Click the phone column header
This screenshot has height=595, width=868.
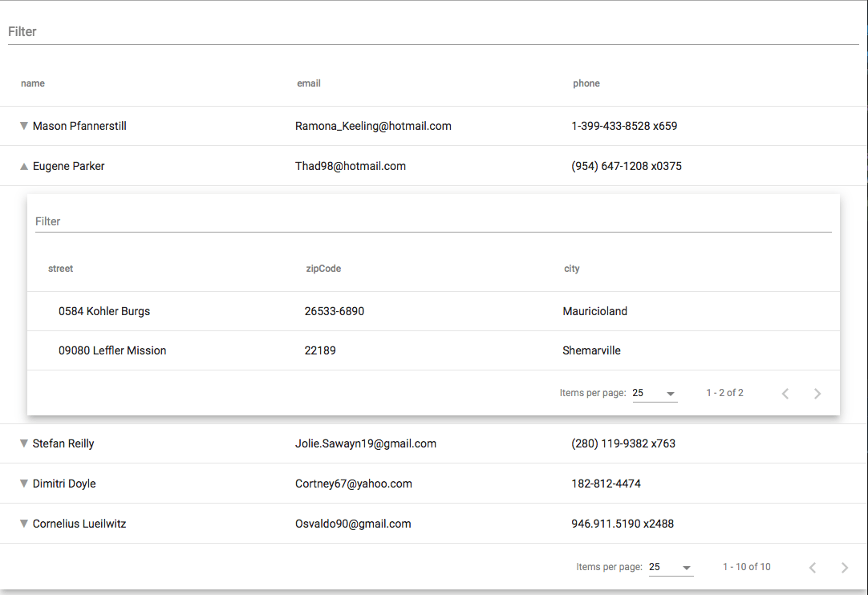point(586,83)
